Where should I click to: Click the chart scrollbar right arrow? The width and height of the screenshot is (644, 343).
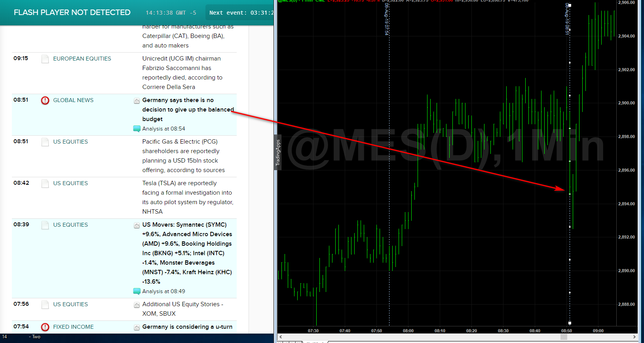coord(634,337)
